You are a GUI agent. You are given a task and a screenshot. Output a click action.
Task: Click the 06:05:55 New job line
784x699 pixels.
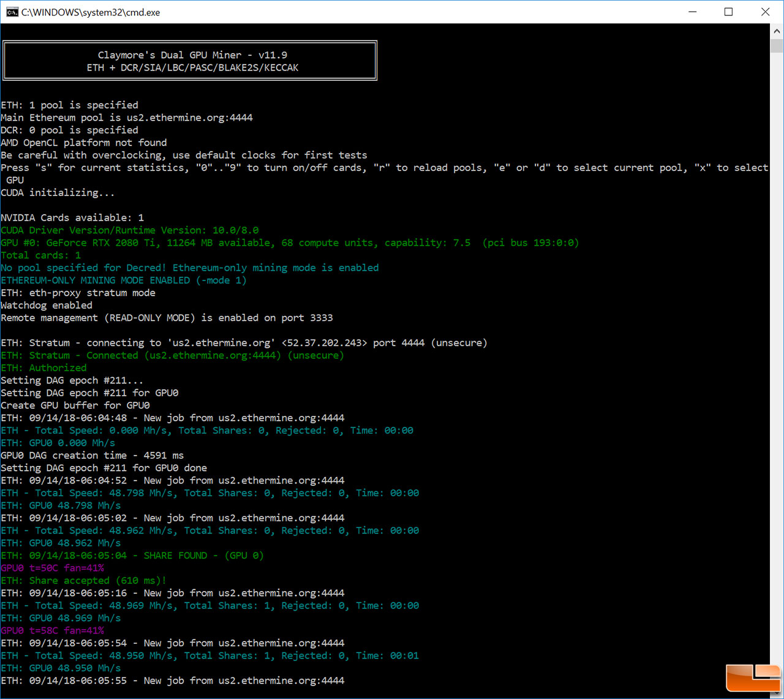pyautogui.click(x=173, y=681)
